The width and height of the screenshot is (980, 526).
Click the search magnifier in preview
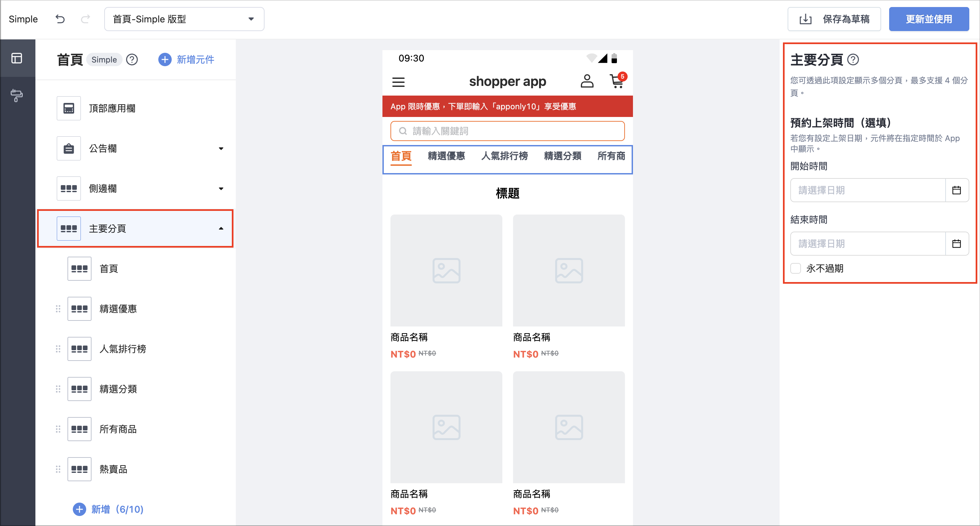click(x=402, y=131)
